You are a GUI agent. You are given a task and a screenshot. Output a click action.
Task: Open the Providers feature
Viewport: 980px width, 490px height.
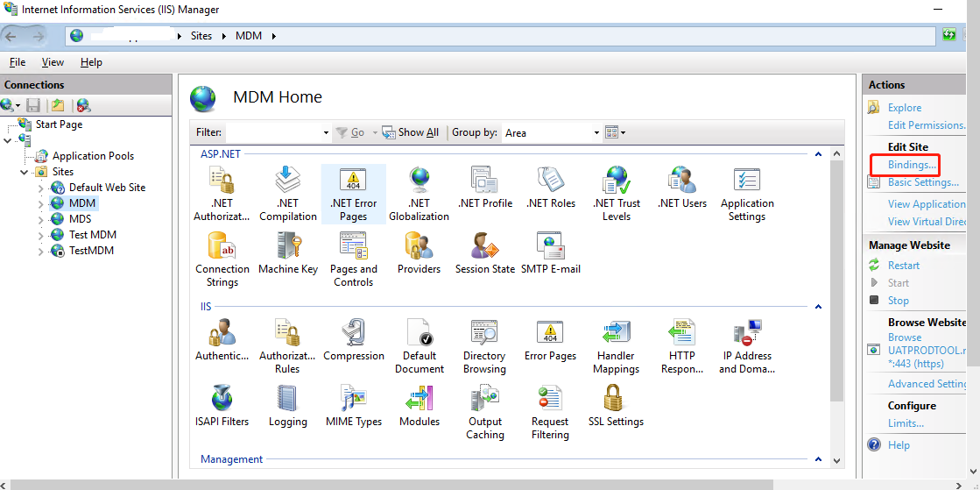point(419,253)
